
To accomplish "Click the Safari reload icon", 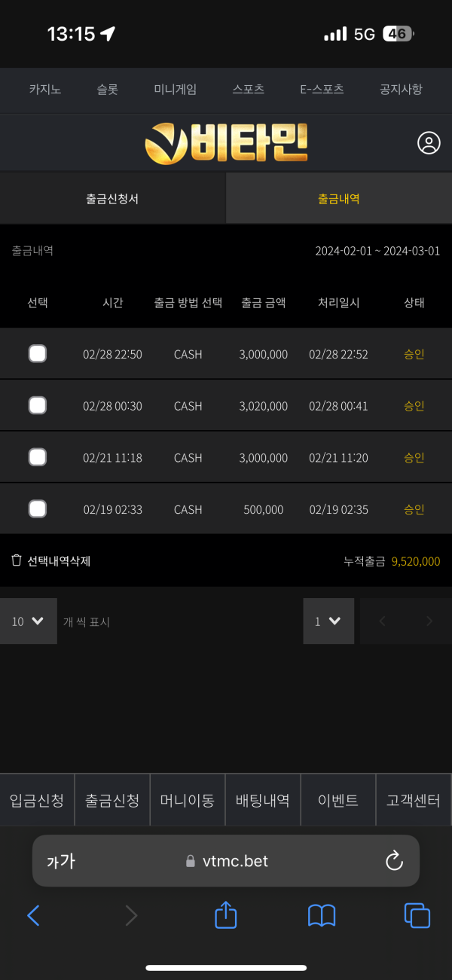I will pyautogui.click(x=394, y=861).
